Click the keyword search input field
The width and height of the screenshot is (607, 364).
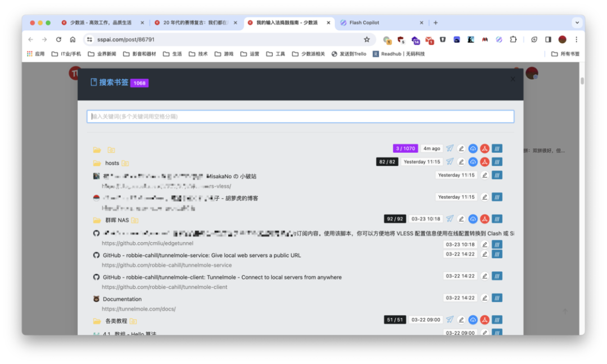300,116
